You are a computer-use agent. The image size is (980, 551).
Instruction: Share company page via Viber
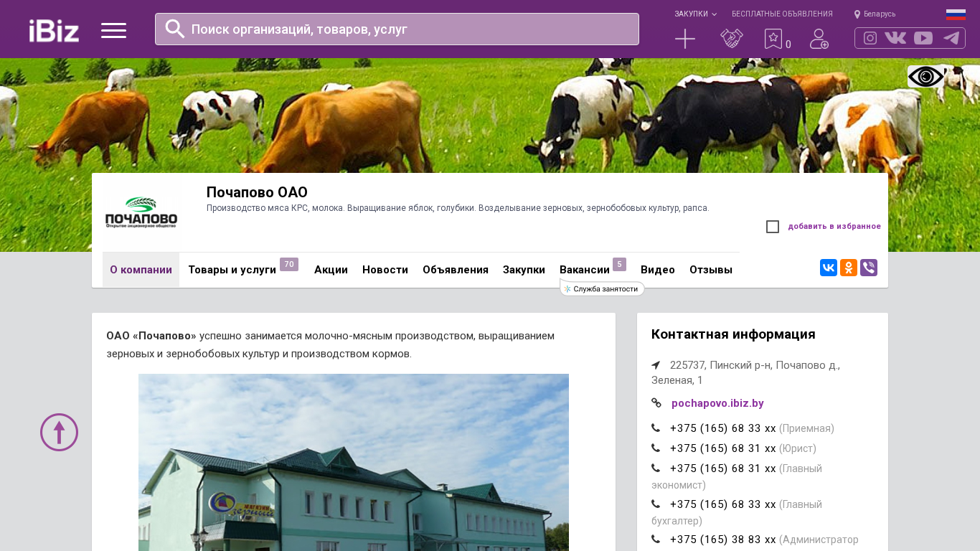[869, 268]
